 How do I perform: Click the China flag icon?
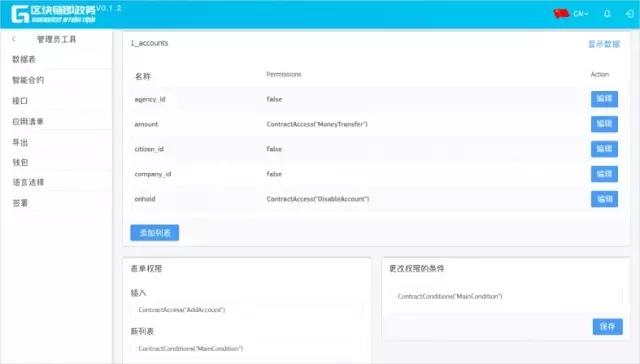561,13
